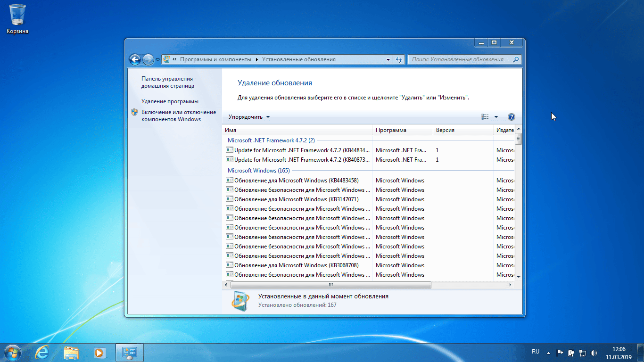Click vertical scrollbar up arrow

point(519,129)
